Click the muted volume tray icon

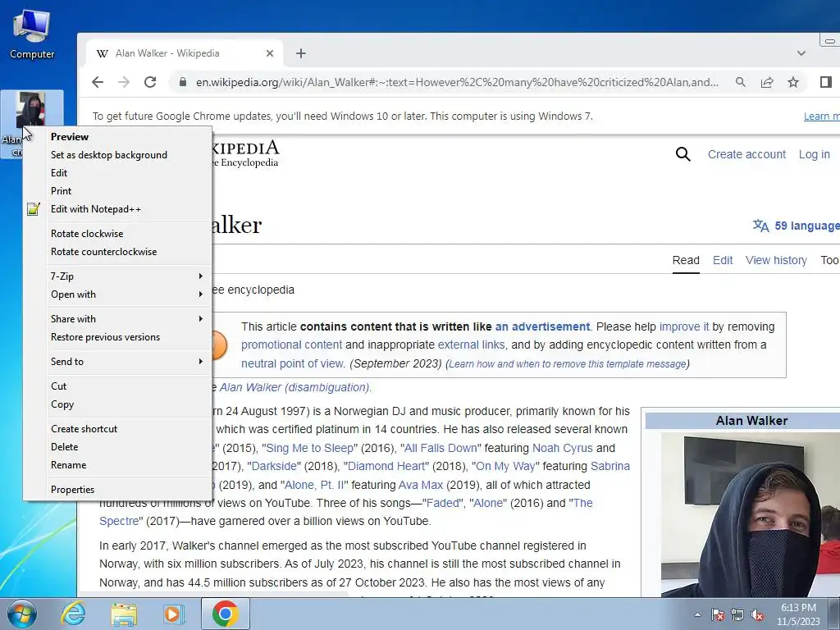[x=757, y=614]
